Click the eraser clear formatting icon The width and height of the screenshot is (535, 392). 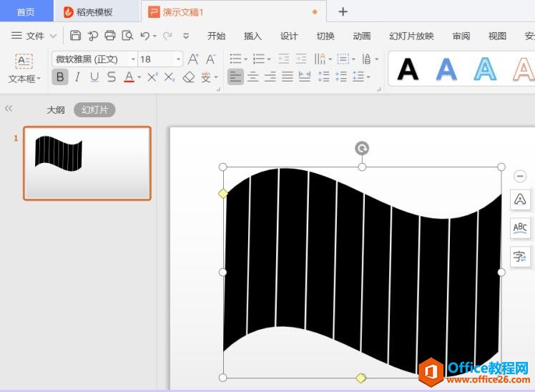pos(189,77)
